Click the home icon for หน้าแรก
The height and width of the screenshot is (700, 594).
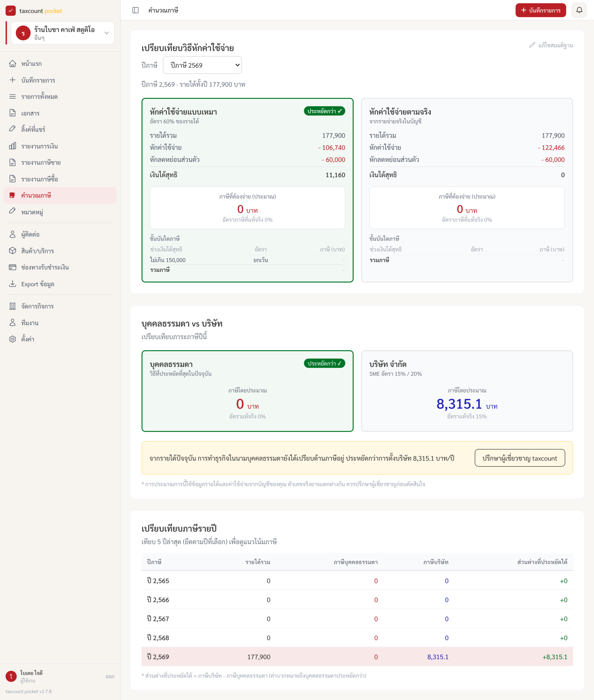pos(13,64)
